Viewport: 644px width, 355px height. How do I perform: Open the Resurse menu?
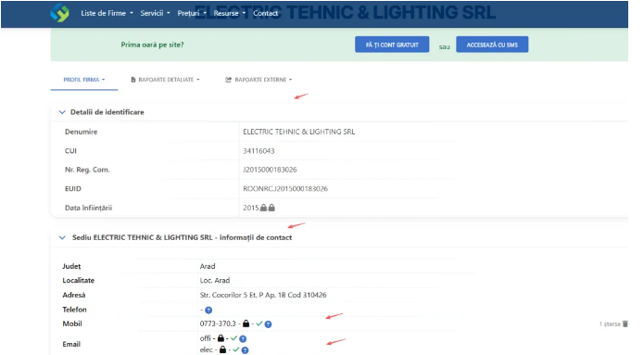click(229, 13)
